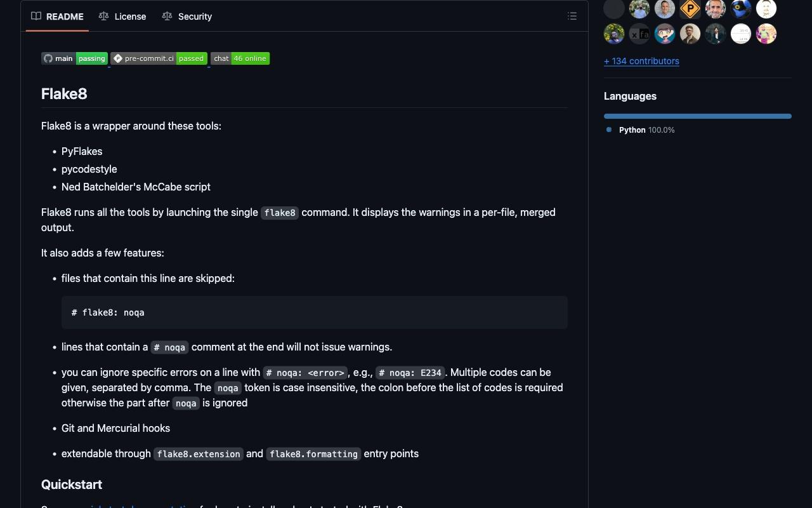Image resolution: width=812 pixels, height=508 pixels.
Task: Click the Flake8 heading
Action: click(64, 94)
